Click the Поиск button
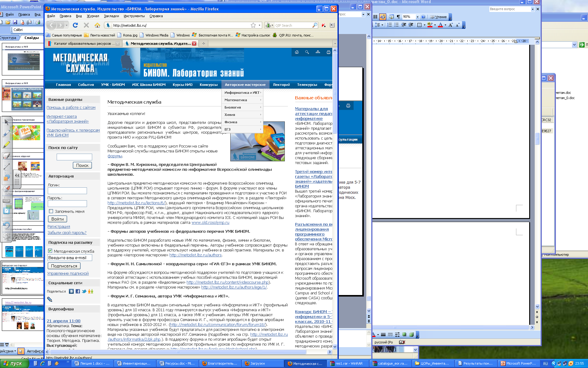The height and width of the screenshot is (368, 588). (82, 165)
